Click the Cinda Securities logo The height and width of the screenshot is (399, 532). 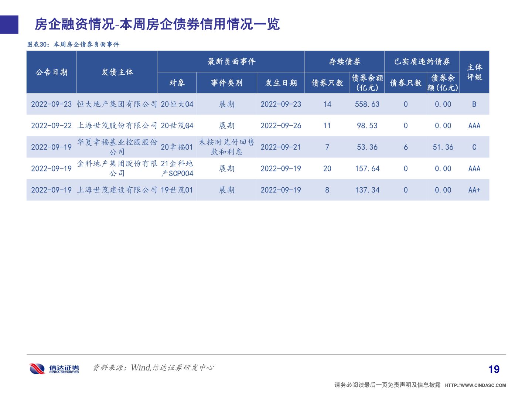(x=53, y=368)
